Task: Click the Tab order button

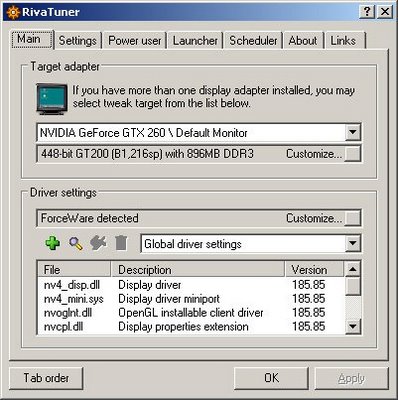Action: point(46,378)
